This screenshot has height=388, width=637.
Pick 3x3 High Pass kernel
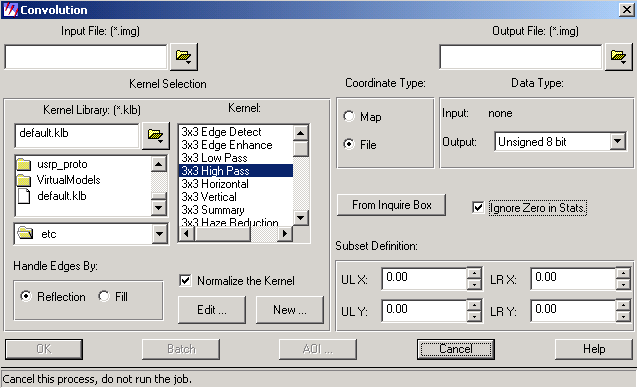(236, 171)
